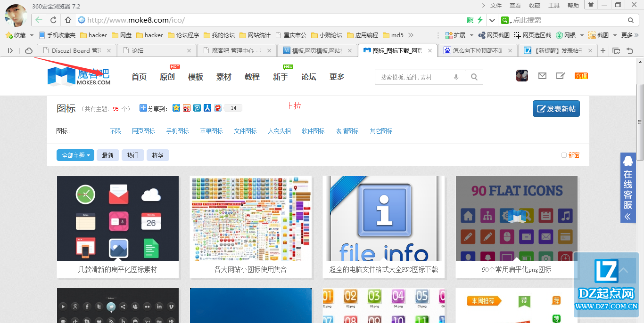The width and height of the screenshot is (644, 323).
Task: Filter by 网页图标 category
Action: tap(144, 131)
